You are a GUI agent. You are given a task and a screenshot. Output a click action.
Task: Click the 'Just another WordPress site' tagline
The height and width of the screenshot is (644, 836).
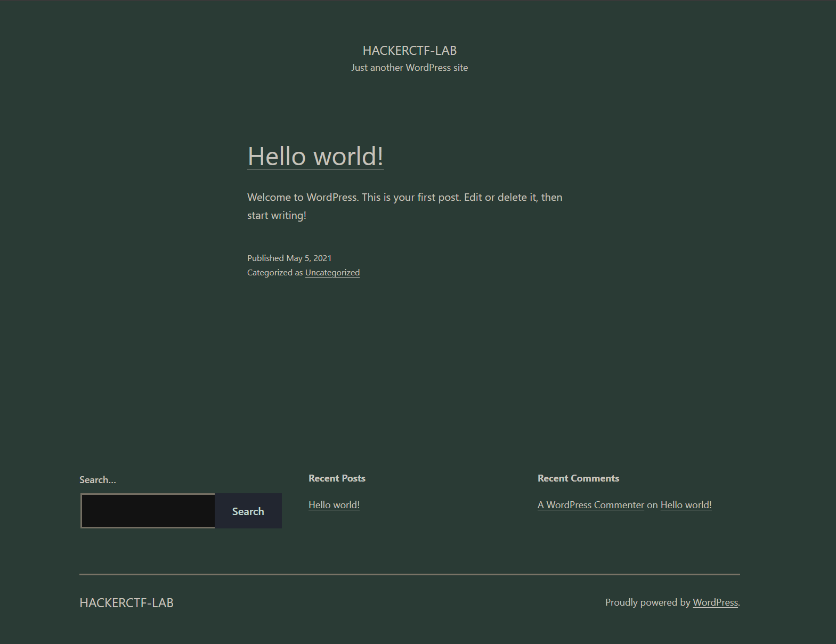(409, 68)
